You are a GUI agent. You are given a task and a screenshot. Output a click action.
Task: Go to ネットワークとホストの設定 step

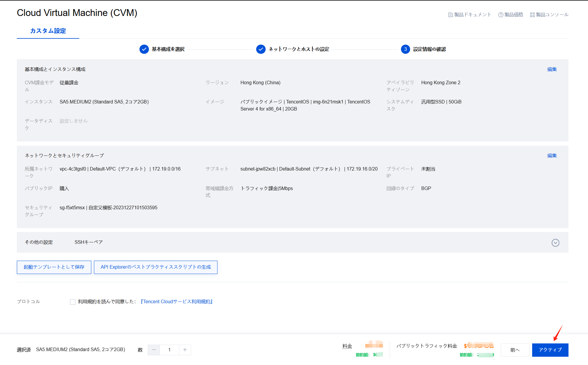pos(298,49)
